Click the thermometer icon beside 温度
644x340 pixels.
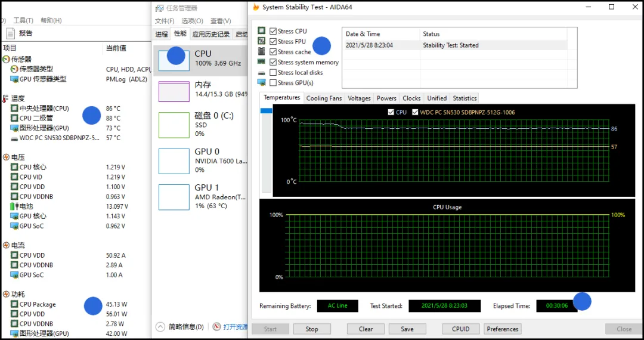6,98
